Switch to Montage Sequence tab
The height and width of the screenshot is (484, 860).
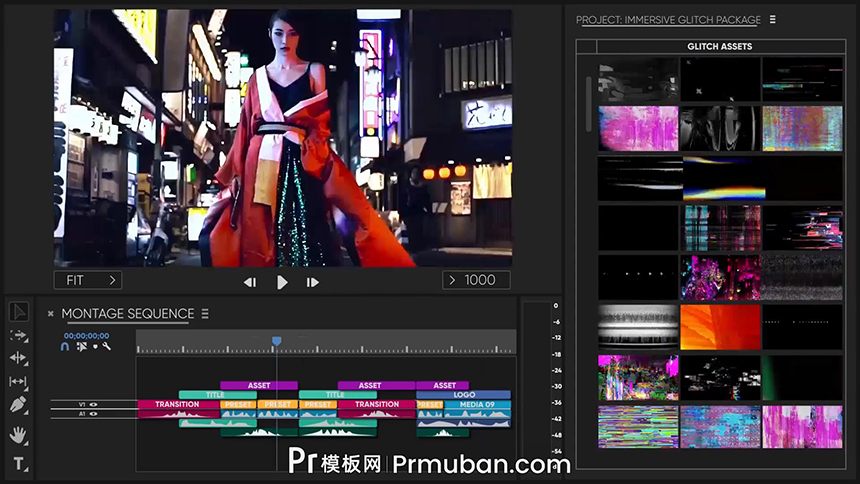tap(127, 313)
